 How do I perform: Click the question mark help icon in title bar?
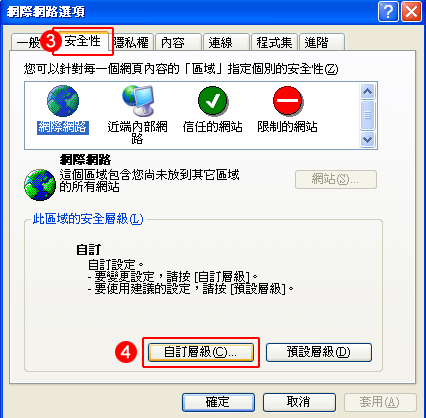tap(388, 12)
